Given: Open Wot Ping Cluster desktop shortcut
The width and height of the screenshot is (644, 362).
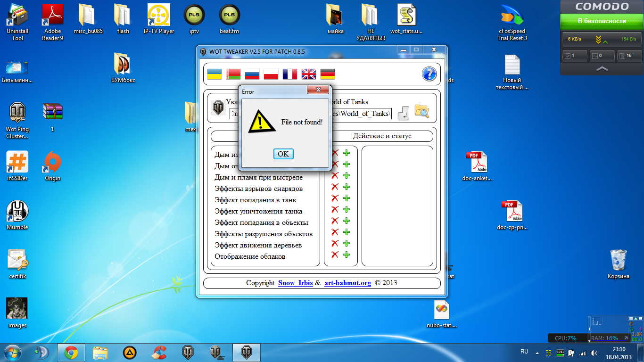Looking at the screenshot, I should click(17, 120).
